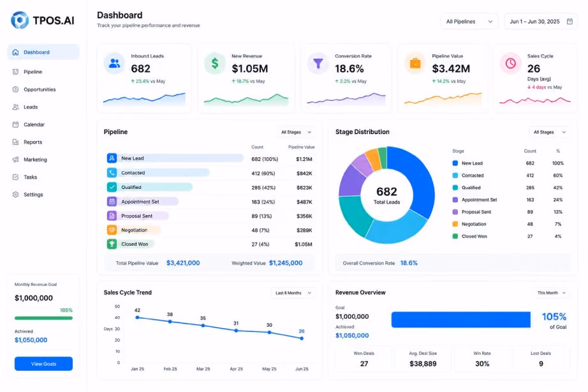588x392 pixels.
Task: Click the New Revenue dollar icon
Action: (x=215, y=63)
